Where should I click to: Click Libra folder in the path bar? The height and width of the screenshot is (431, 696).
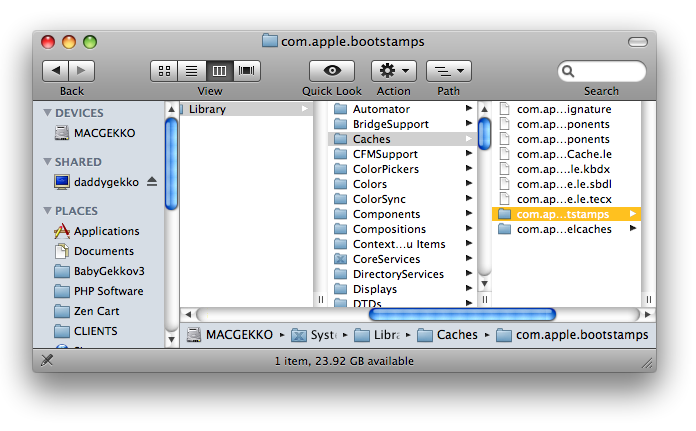[377, 335]
